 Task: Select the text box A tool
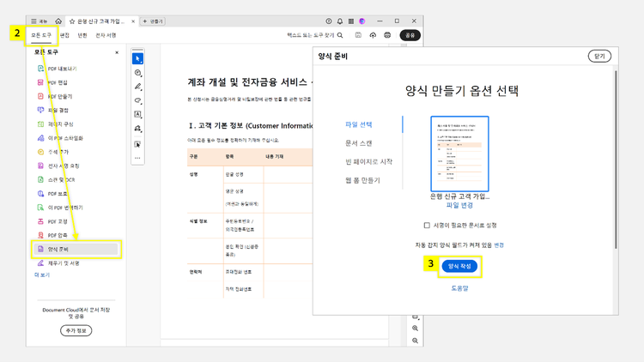[137, 114]
